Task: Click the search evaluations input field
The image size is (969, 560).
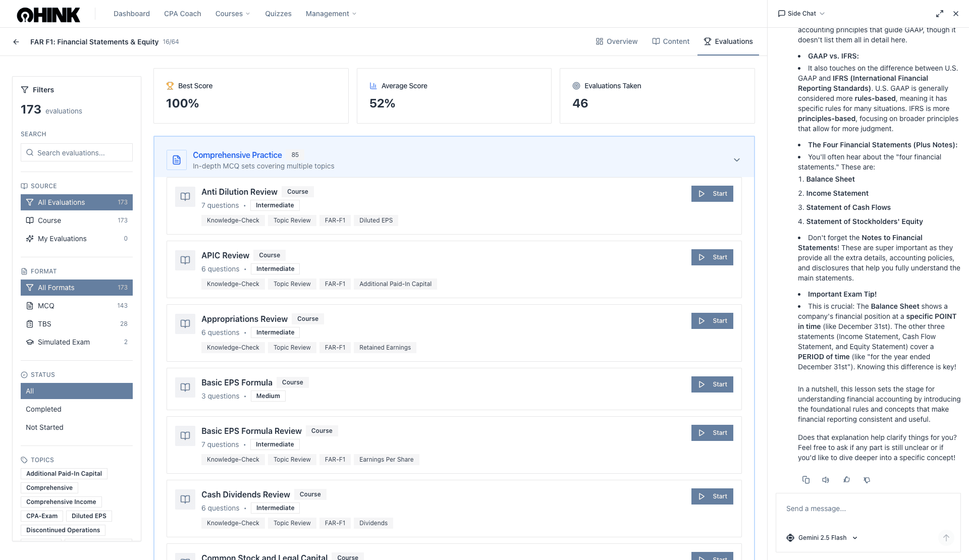Action: (x=76, y=152)
